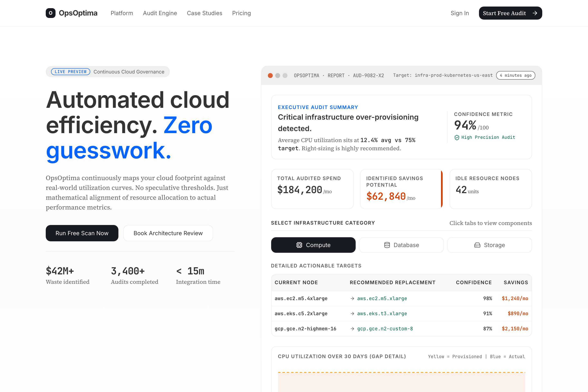
Task: Click the 94% confidence metric value
Action: [465, 125]
